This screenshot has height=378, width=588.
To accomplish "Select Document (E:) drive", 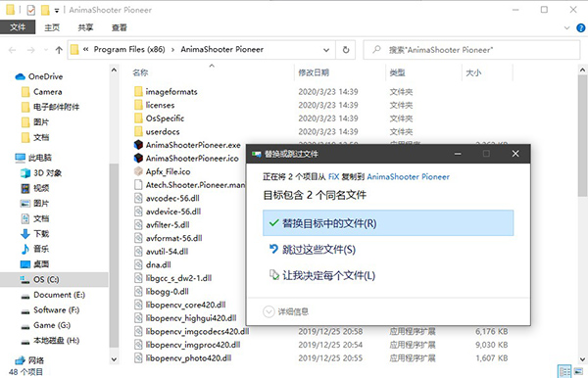I will [53, 295].
